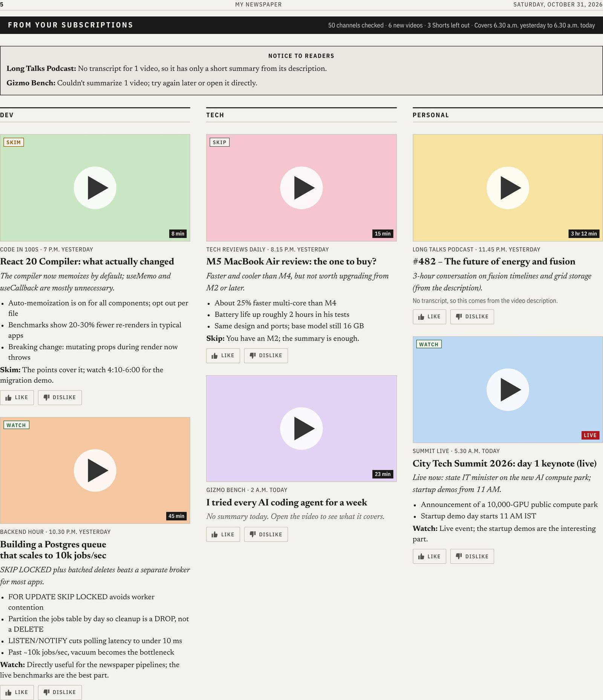Select the DEV section heading
Image resolution: width=603 pixels, height=700 pixels.
coord(7,115)
